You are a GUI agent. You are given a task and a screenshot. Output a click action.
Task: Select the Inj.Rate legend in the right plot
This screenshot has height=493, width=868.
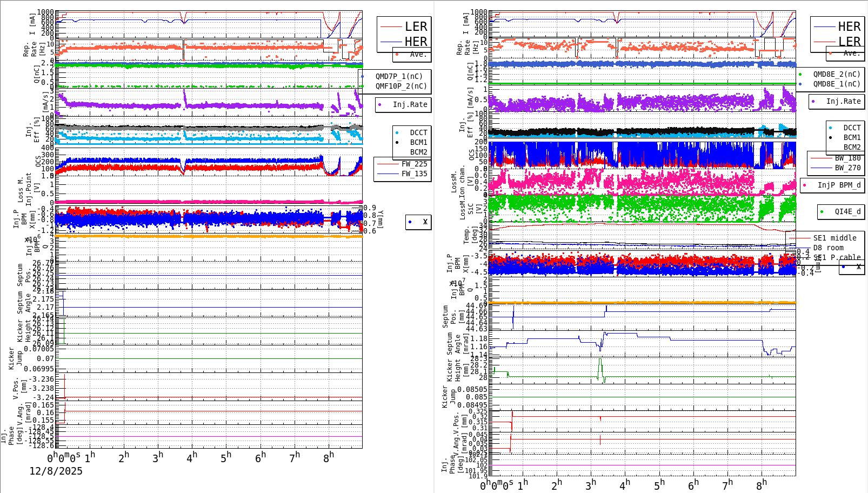point(843,101)
